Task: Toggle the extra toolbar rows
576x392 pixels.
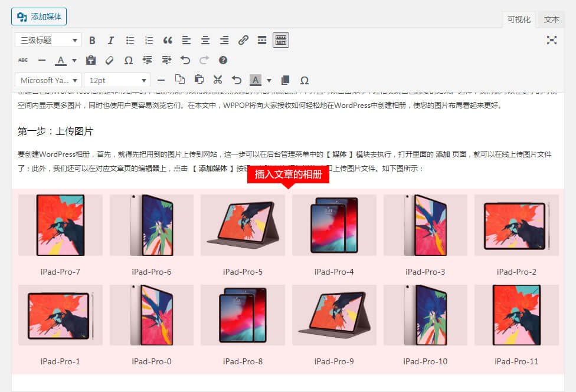Action: [x=281, y=40]
